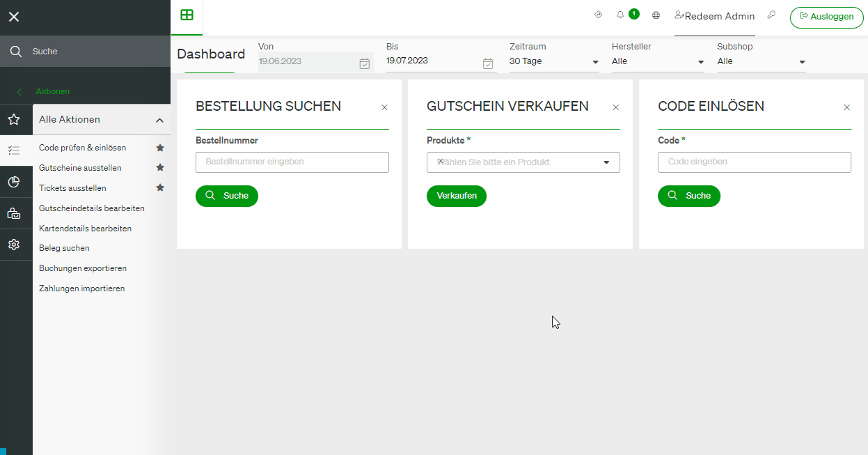
Task: Click the Code input field
Action: (755, 162)
